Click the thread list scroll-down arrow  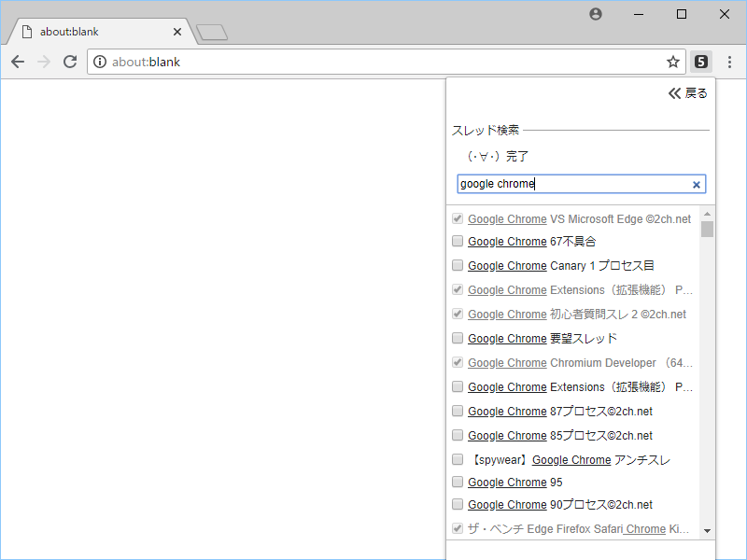pyautogui.click(x=707, y=530)
